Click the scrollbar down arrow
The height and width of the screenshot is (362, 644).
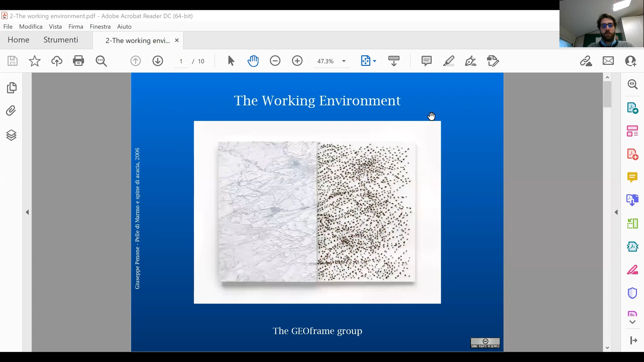(x=607, y=348)
